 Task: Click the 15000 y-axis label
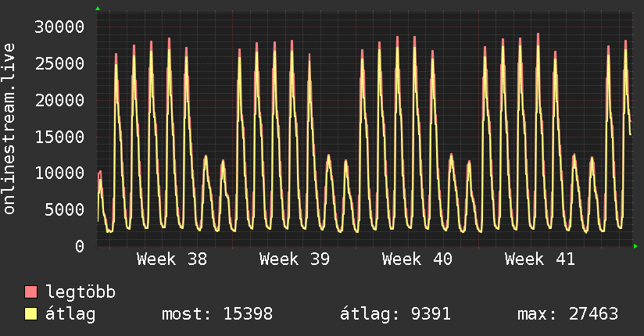(59, 137)
